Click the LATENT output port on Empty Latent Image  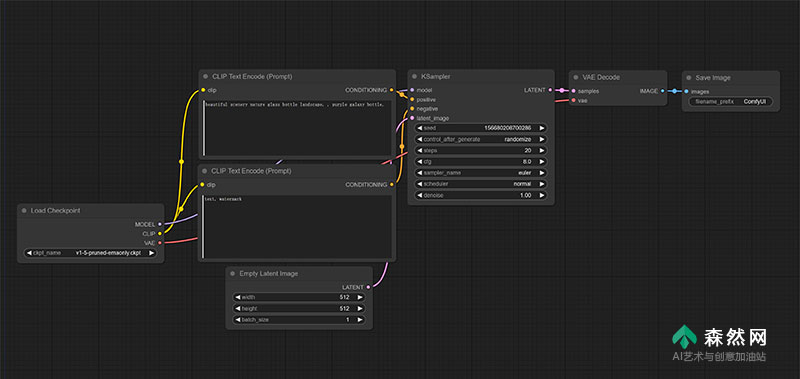point(368,287)
